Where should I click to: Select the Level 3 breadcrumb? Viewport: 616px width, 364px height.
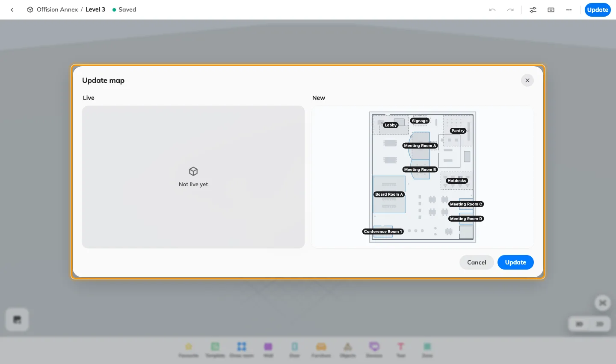(x=95, y=9)
